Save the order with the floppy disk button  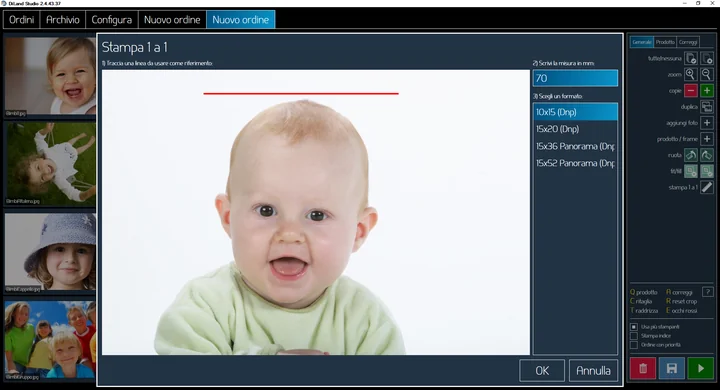point(672,368)
